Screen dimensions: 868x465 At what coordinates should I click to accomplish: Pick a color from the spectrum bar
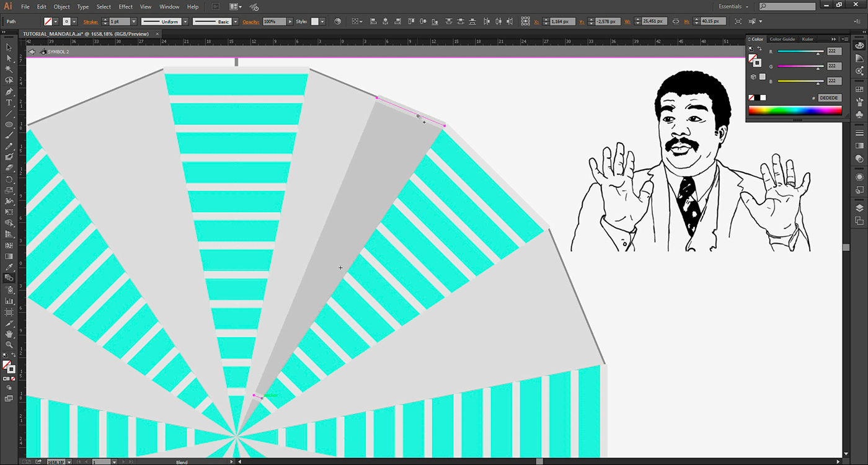(x=795, y=111)
